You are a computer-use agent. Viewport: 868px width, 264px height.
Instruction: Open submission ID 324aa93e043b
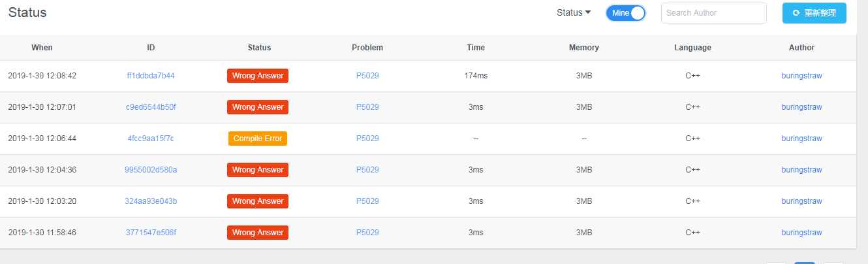(151, 201)
